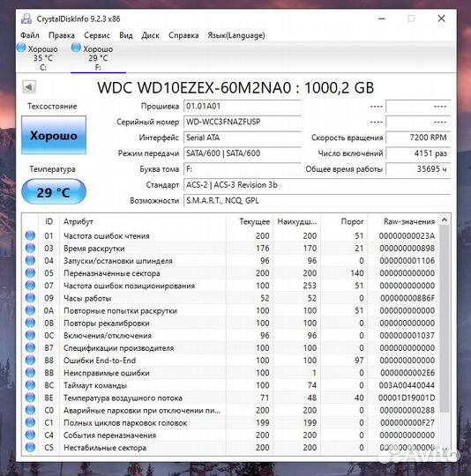Screen dimensions: 471x476
Task: Click the serial number field WD-WCC3FNAZFUSP
Action: [242, 122]
